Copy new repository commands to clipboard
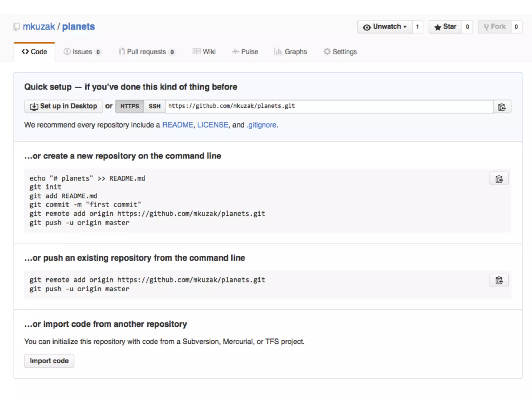 pyautogui.click(x=499, y=179)
